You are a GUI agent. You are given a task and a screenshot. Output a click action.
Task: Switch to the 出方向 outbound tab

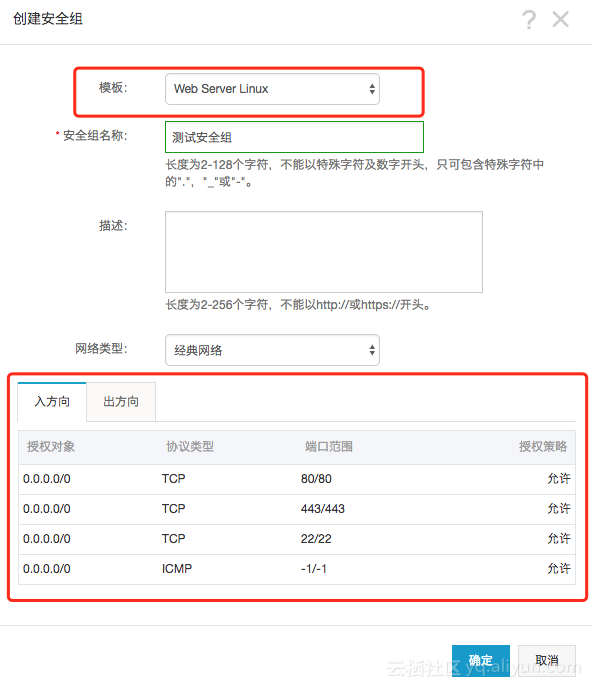tap(121, 401)
